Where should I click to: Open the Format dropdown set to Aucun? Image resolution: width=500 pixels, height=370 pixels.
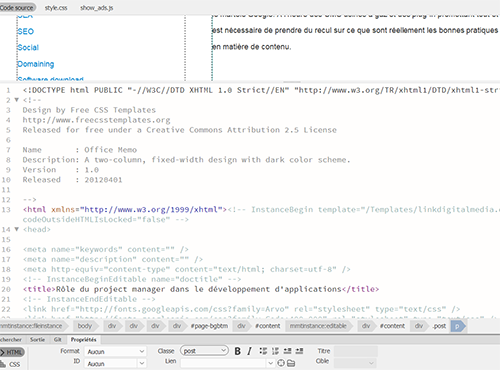click(115, 351)
